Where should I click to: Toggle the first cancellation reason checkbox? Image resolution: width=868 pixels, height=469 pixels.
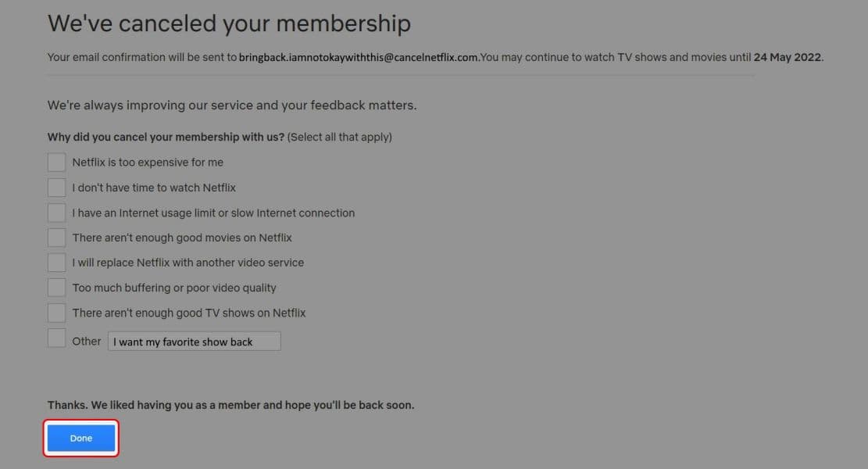click(55, 162)
